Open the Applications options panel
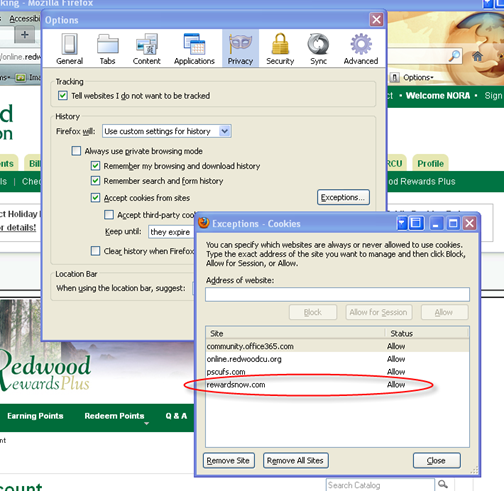The height and width of the screenshot is (491, 504). 194,49
